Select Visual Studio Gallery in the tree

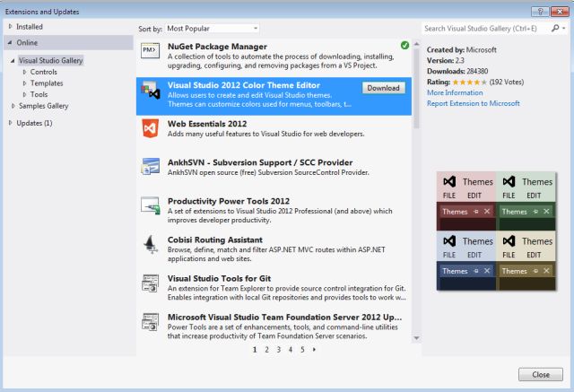click(50, 60)
